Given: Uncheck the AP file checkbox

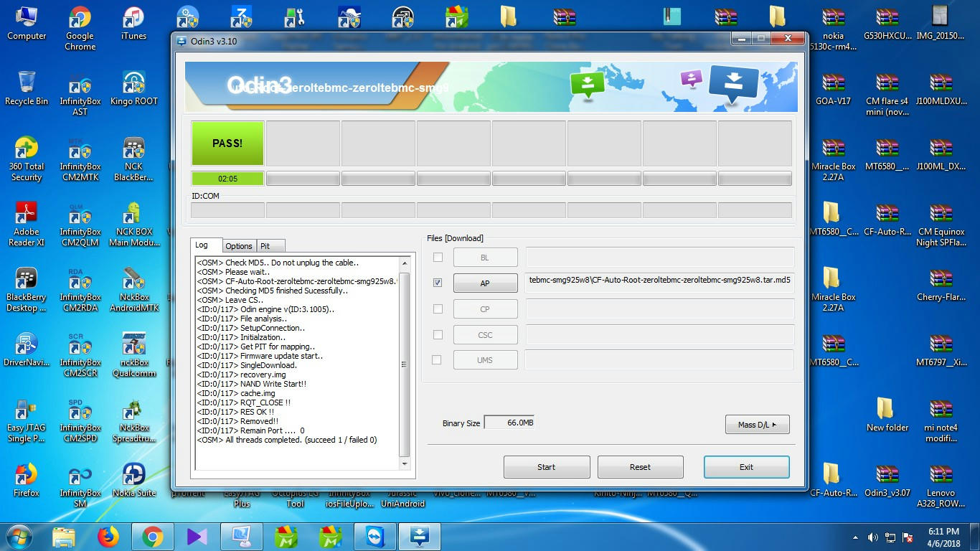Looking at the screenshot, I should click(438, 283).
